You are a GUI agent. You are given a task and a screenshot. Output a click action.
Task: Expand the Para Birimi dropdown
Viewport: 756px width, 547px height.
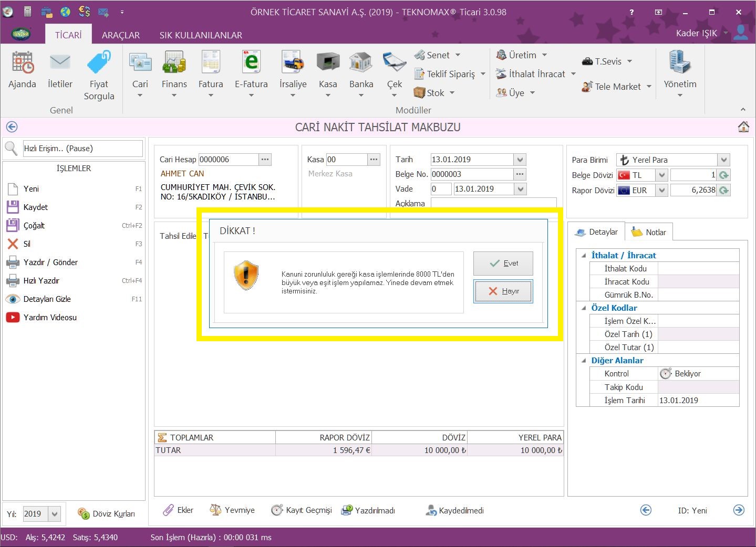click(x=724, y=160)
